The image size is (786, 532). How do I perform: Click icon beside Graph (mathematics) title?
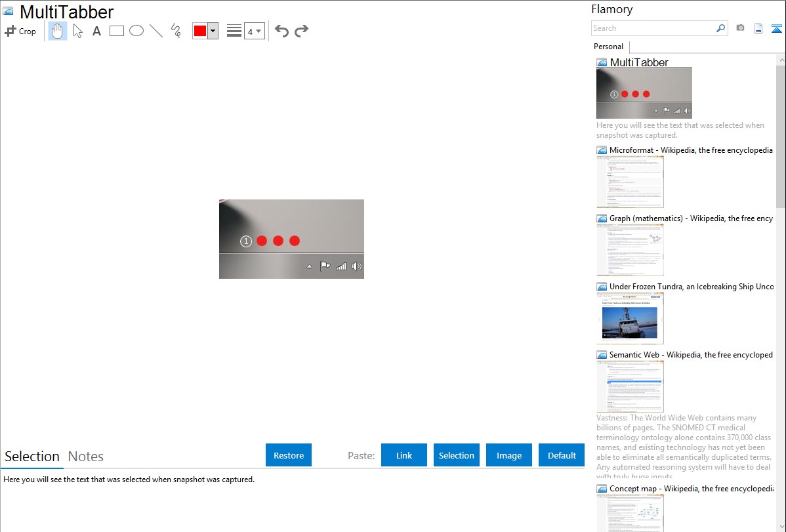pyautogui.click(x=602, y=218)
